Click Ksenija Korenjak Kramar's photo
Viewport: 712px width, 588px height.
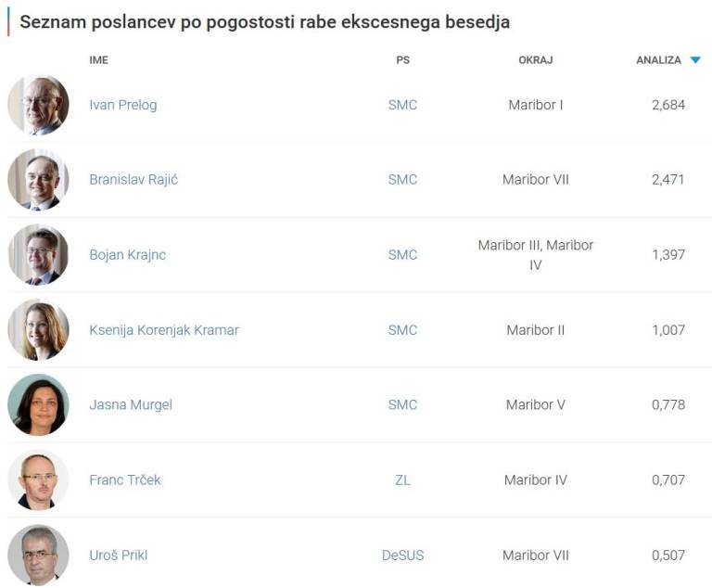38,330
